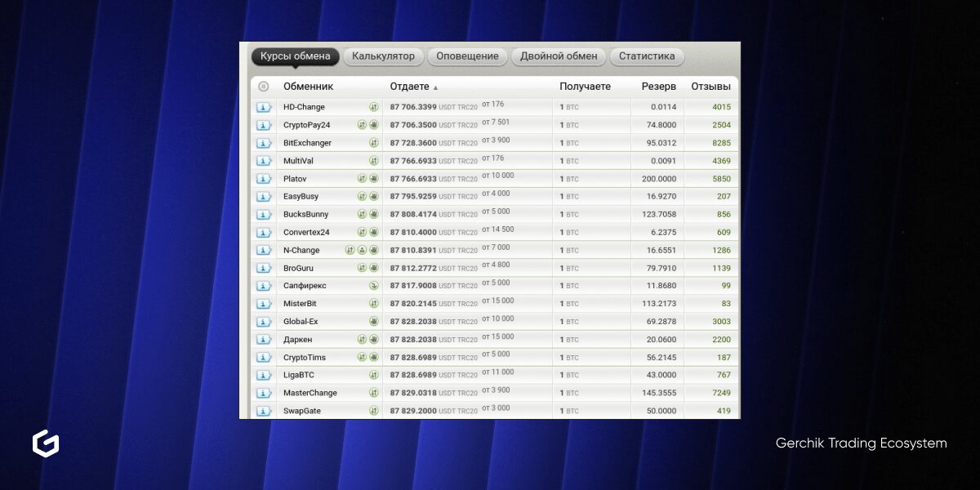
Task: Sort by the Отдаете column header
Action: pos(409,87)
